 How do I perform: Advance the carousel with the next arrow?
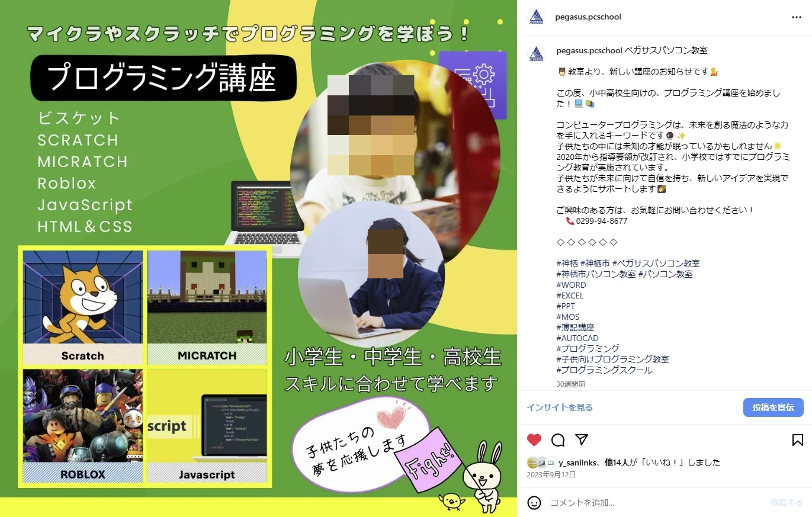(261, 299)
